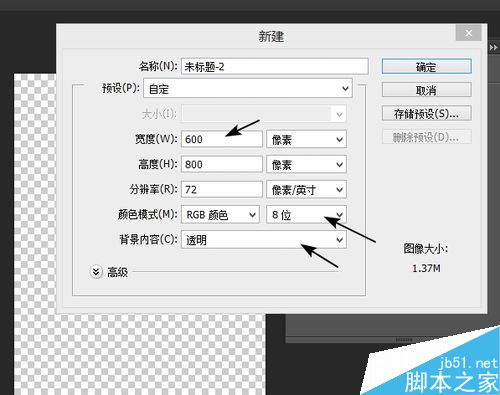Click the 存储预设(S)... button

(x=426, y=113)
